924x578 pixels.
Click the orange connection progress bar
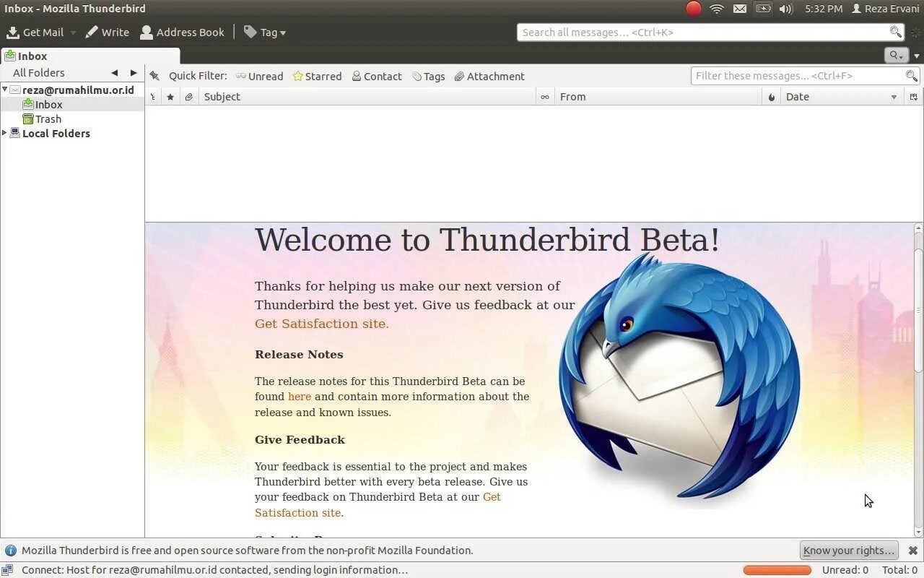777,570
